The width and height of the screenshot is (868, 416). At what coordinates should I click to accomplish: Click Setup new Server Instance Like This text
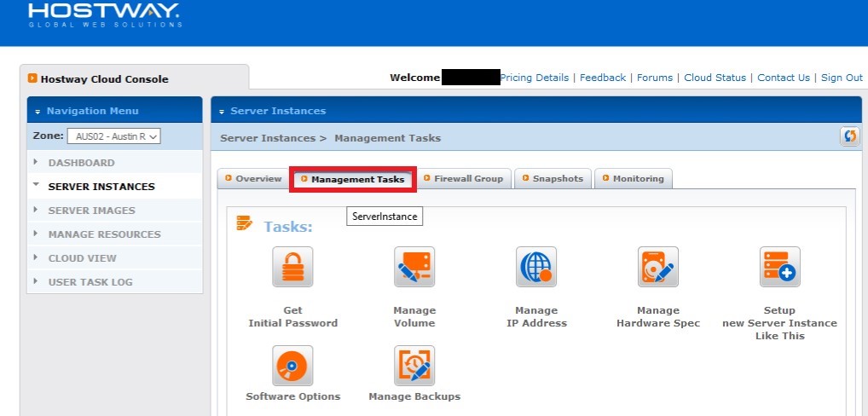coord(779,323)
